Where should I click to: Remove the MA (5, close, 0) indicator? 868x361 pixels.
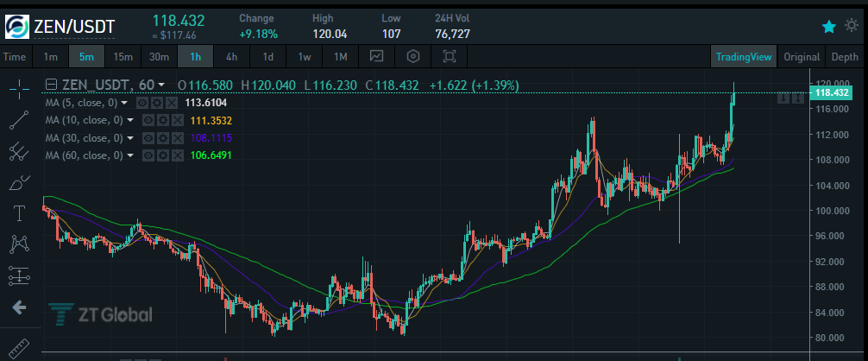tap(171, 103)
